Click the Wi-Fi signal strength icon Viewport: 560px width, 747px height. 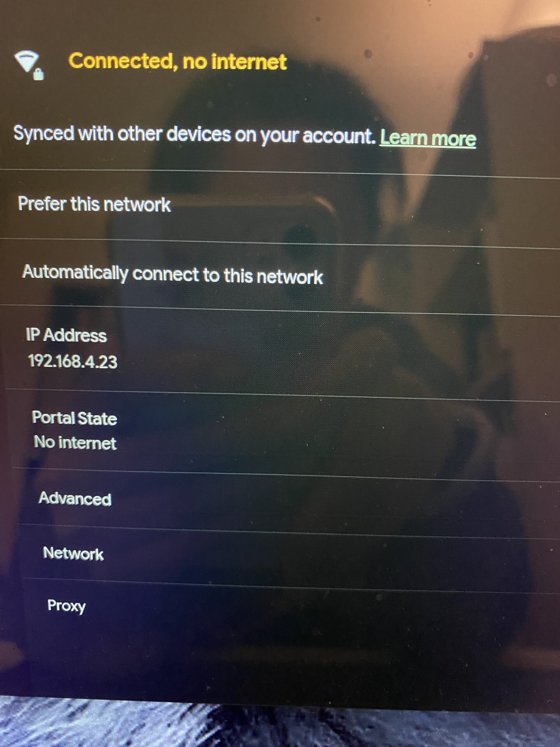28,63
